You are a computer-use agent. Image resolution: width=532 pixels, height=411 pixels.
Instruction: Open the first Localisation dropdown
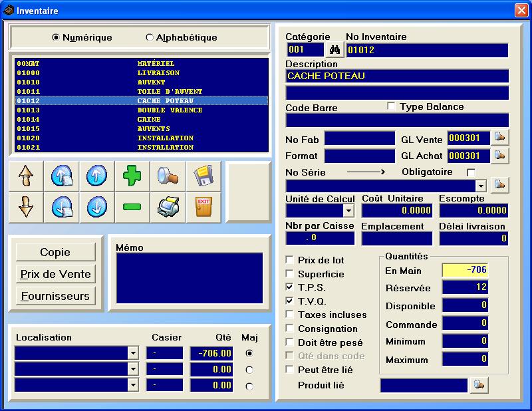tap(133, 353)
